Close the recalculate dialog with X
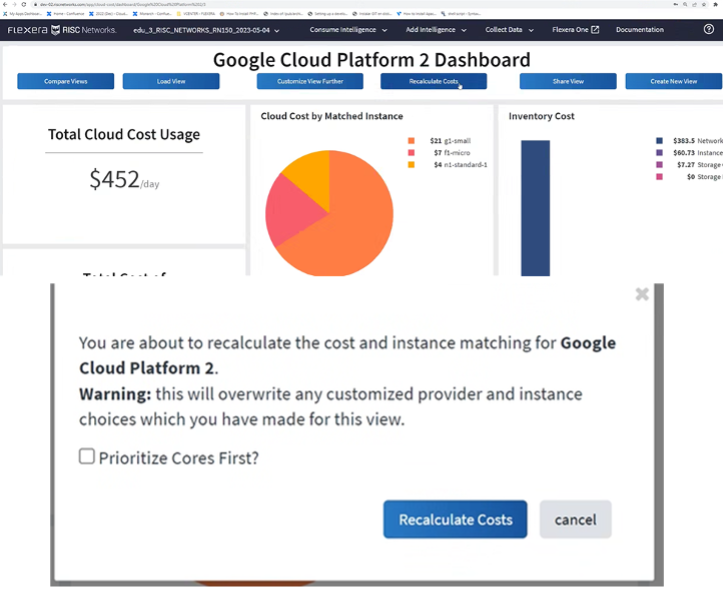 [x=642, y=294]
